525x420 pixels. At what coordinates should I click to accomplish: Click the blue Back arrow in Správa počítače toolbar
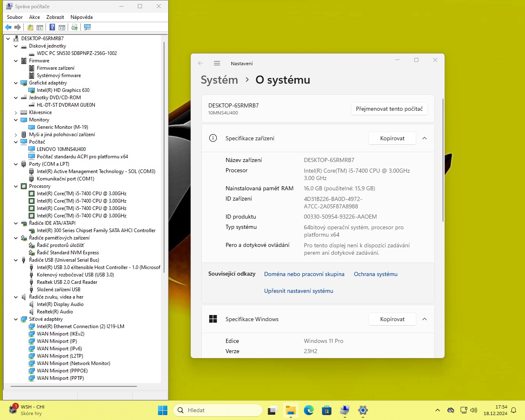click(8, 27)
